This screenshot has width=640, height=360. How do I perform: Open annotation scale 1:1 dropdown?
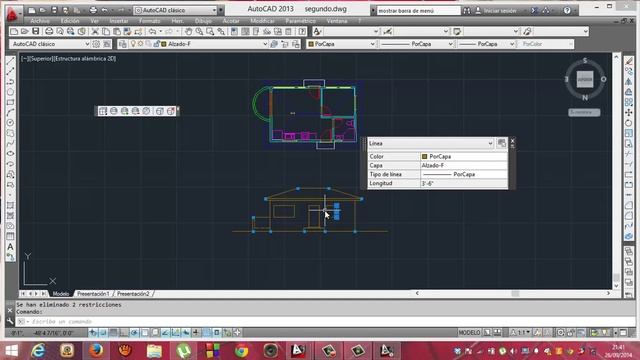pos(521,333)
